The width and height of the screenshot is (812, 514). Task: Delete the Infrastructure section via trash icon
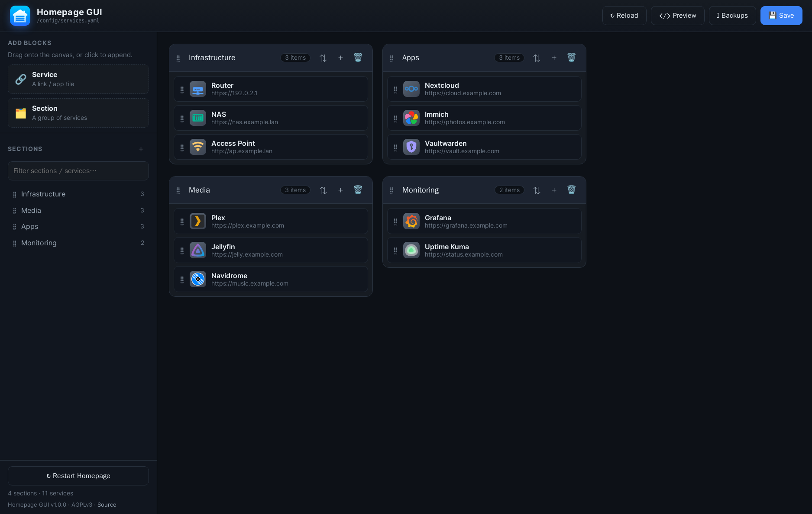[x=358, y=58]
